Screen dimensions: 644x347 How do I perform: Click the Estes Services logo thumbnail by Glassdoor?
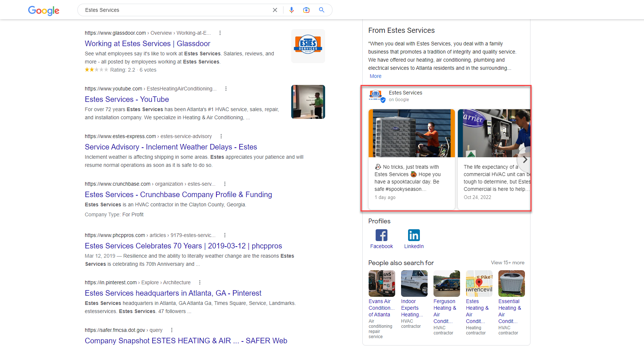(308, 46)
